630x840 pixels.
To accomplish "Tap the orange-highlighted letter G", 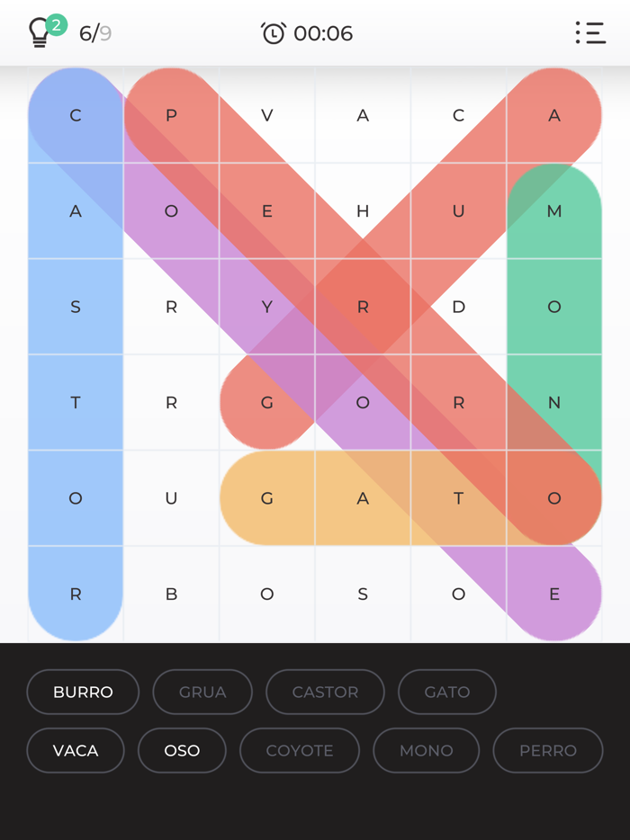I will (x=267, y=498).
